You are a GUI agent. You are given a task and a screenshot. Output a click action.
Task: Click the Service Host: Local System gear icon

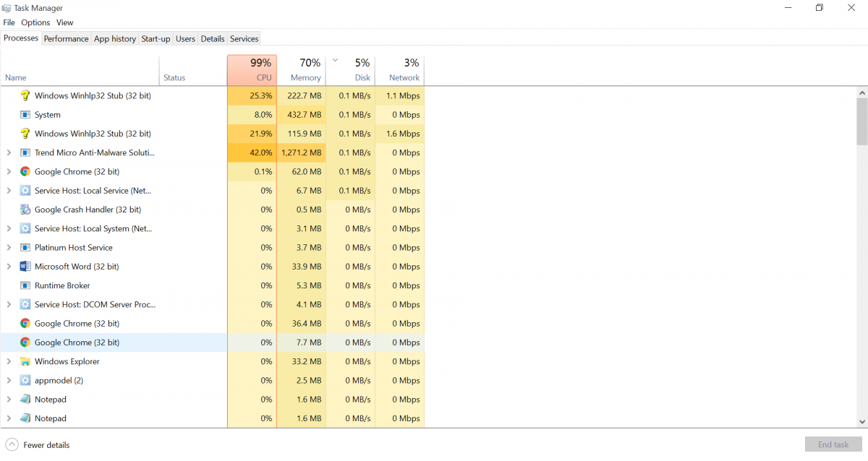[25, 228]
